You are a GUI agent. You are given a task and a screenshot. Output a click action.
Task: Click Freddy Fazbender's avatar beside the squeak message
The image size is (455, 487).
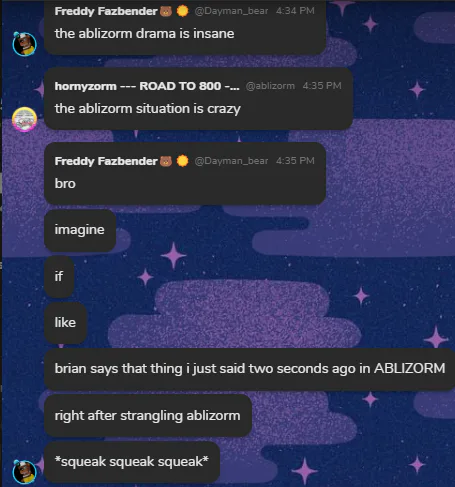[x=24, y=472]
